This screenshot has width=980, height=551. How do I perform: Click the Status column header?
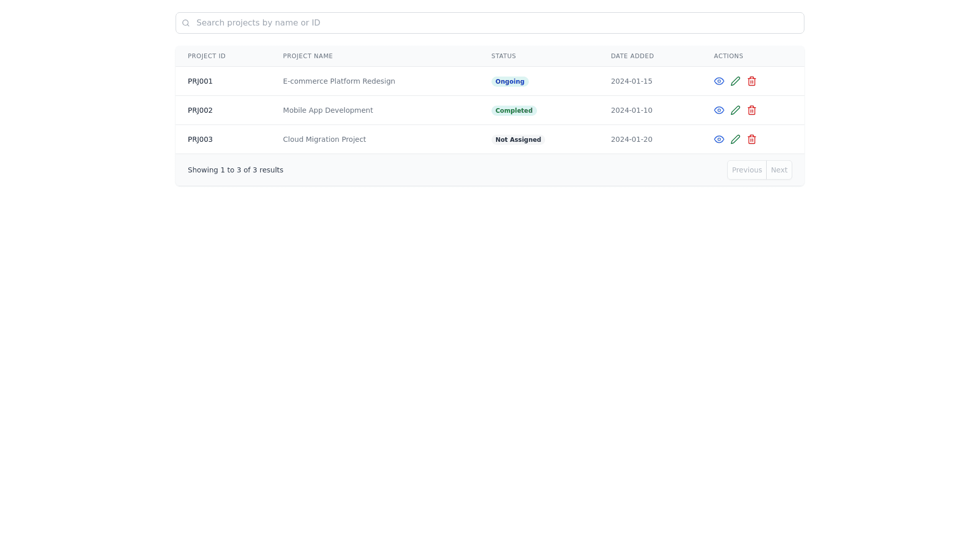(503, 56)
